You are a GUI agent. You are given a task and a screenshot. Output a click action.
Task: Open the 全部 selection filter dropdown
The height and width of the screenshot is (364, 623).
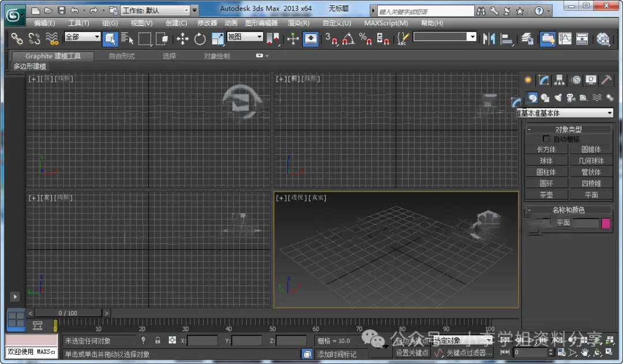pos(82,37)
